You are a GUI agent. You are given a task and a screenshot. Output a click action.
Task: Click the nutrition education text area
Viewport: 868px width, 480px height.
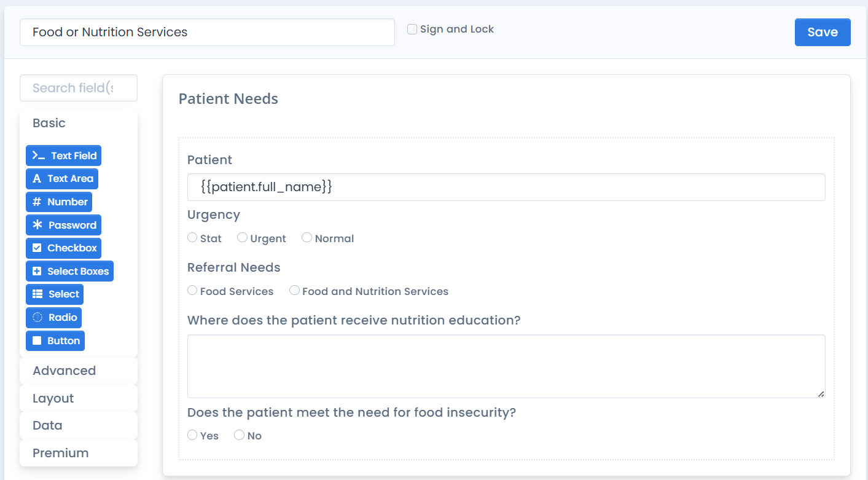pyautogui.click(x=506, y=366)
